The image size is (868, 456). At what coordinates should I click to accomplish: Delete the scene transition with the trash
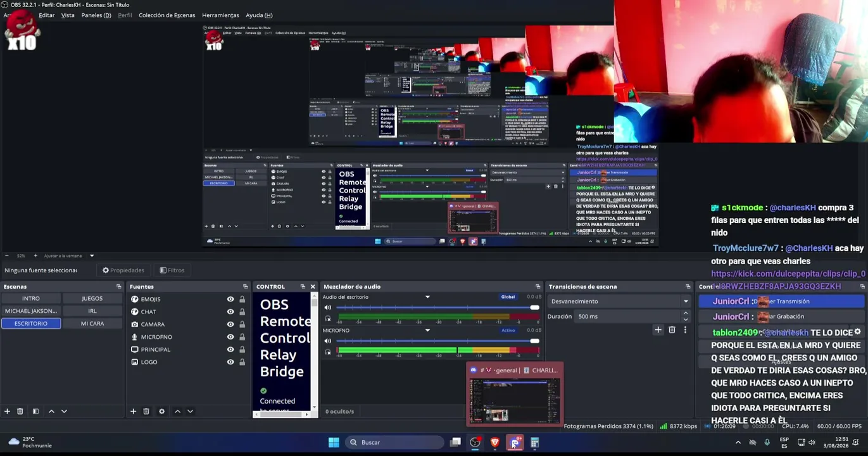coord(672,330)
